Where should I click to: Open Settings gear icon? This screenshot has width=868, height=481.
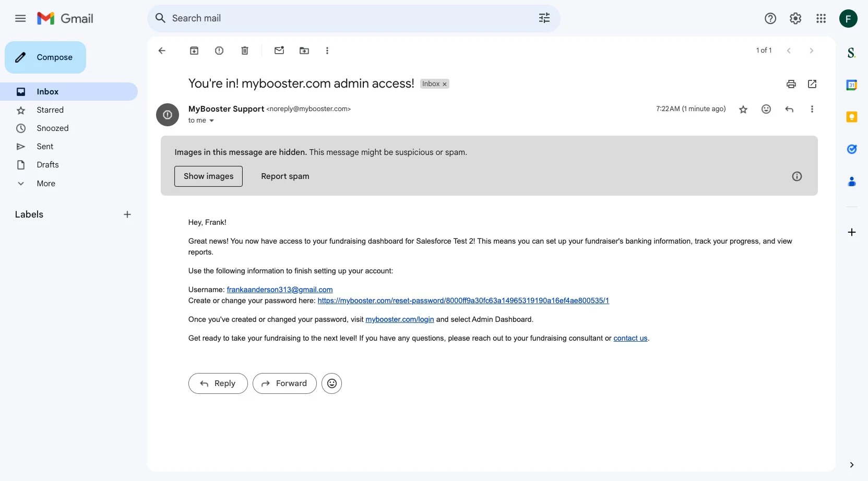pyautogui.click(x=795, y=19)
